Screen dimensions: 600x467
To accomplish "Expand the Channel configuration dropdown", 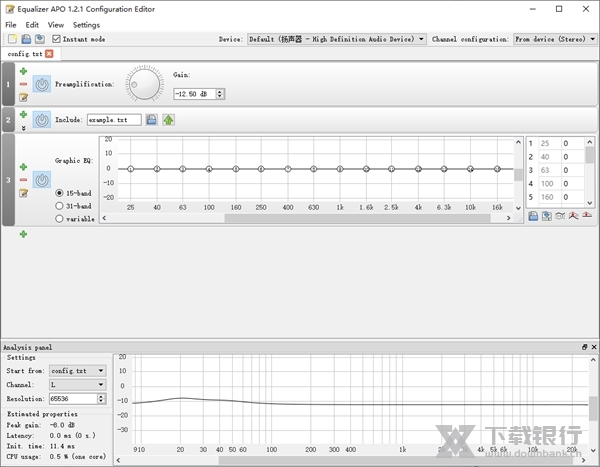I will pyautogui.click(x=554, y=39).
